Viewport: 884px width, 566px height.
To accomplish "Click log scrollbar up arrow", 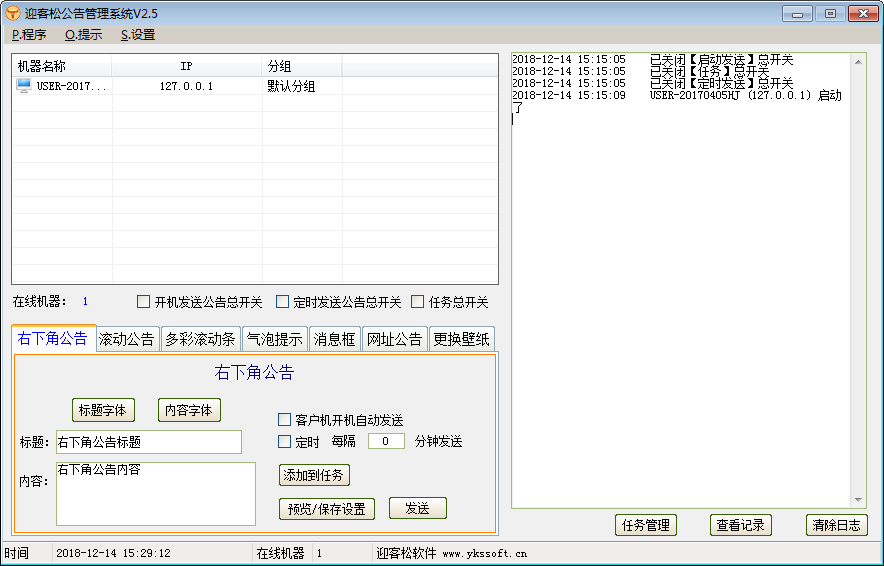I will [x=858, y=62].
